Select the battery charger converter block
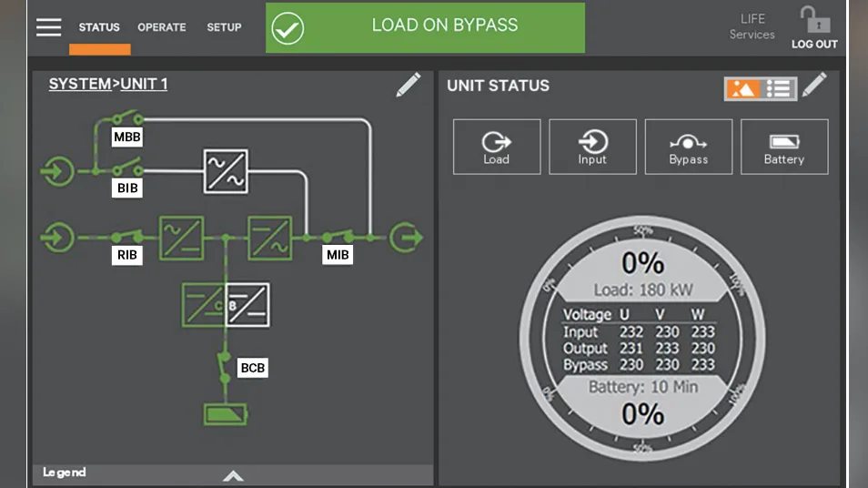The image size is (868, 488). pos(203,305)
